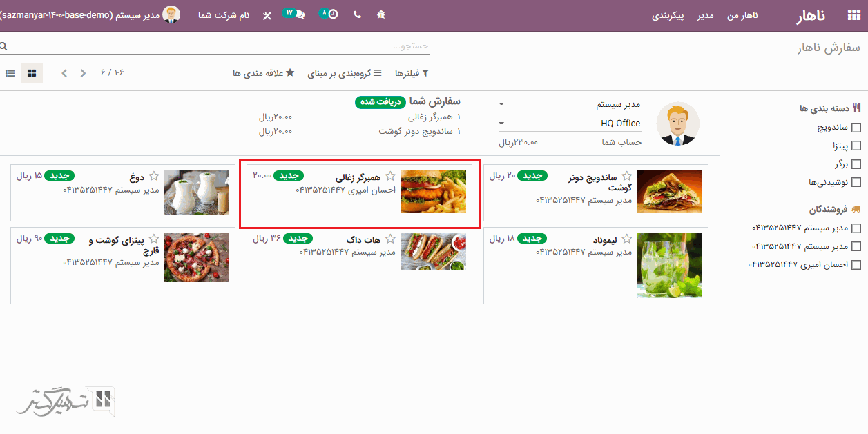Click the bug debug icon
The image size is (868, 434).
(x=380, y=14)
